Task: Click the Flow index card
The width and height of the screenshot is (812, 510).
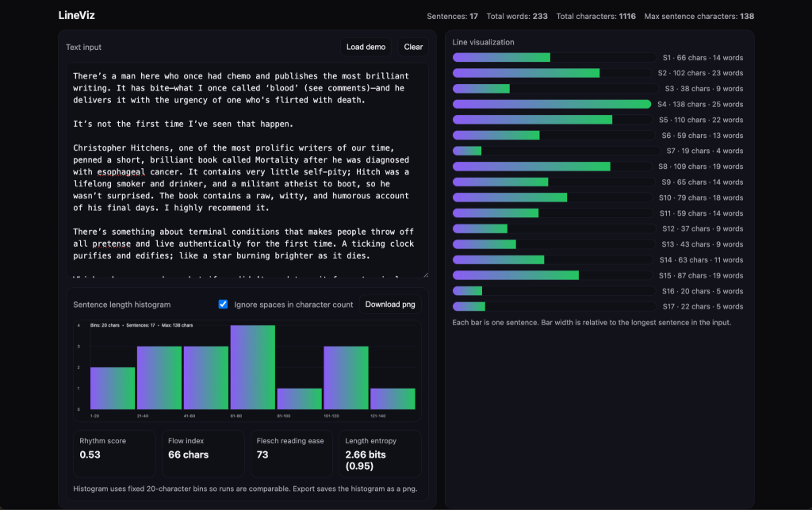Action: pyautogui.click(x=204, y=453)
